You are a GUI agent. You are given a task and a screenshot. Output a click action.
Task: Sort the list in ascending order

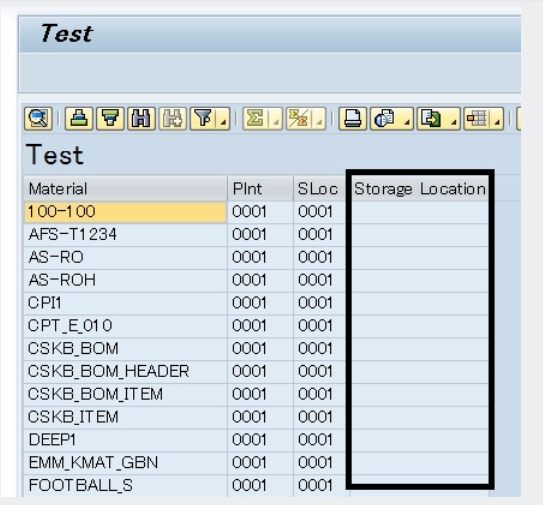click(x=79, y=119)
